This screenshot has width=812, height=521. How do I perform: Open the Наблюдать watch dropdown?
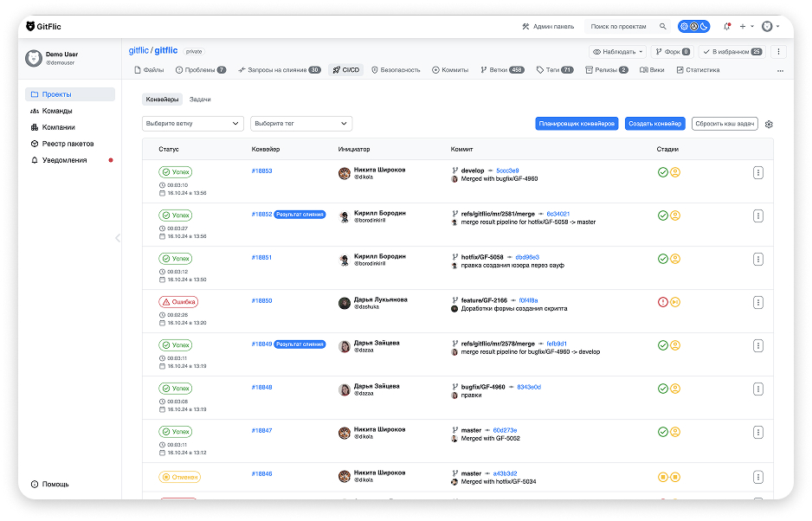[617, 52]
